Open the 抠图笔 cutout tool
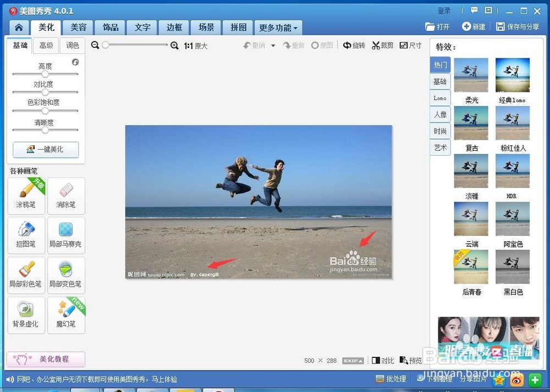Viewport: 550px width, 392px height. click(26, 235)
